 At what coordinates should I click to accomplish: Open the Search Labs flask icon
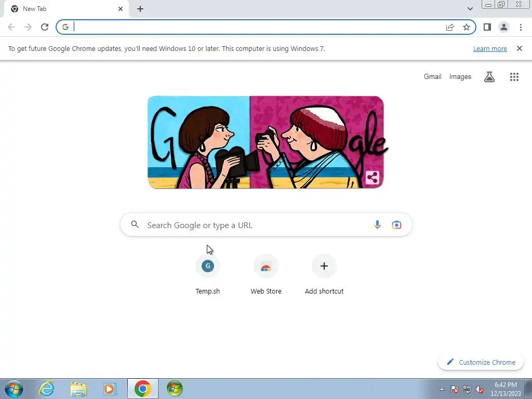coord(489,77)
